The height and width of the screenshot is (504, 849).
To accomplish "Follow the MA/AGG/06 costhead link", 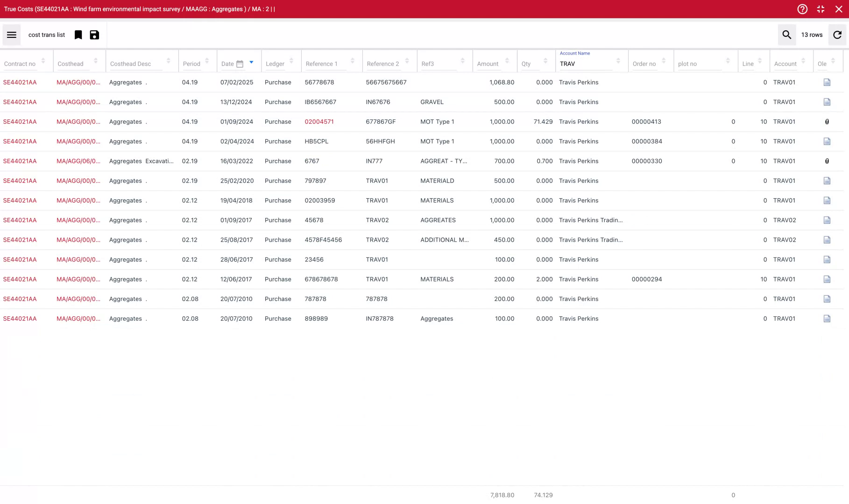I will click(78, 161).
